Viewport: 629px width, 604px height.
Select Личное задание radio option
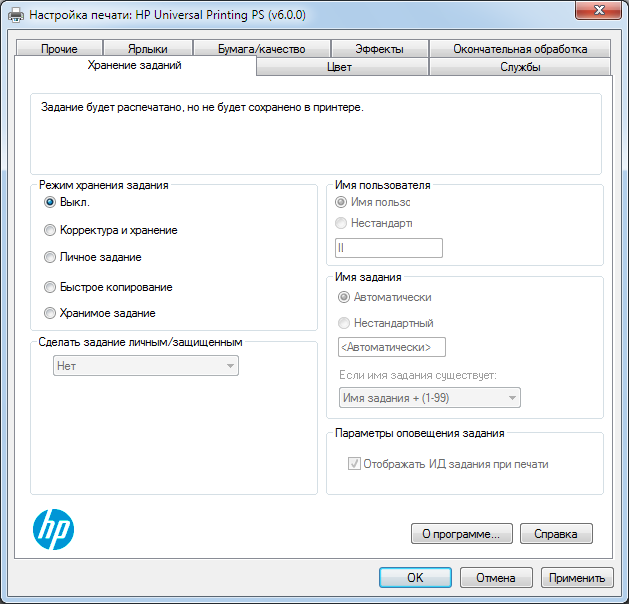pos(50,257)
